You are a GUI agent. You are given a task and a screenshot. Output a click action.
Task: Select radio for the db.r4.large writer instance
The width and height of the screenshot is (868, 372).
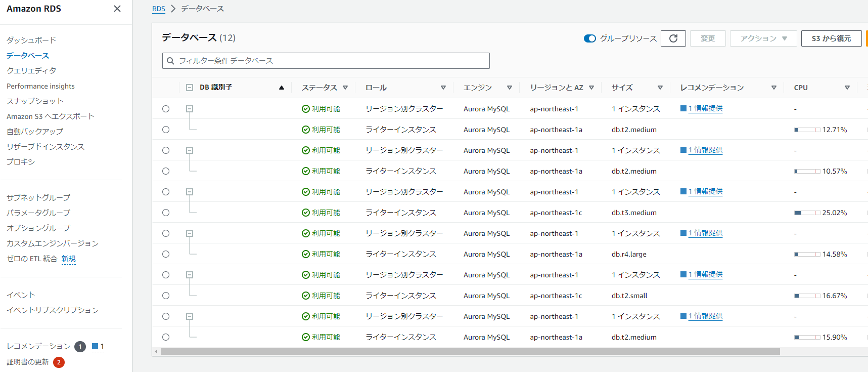[x=166, y=254]
